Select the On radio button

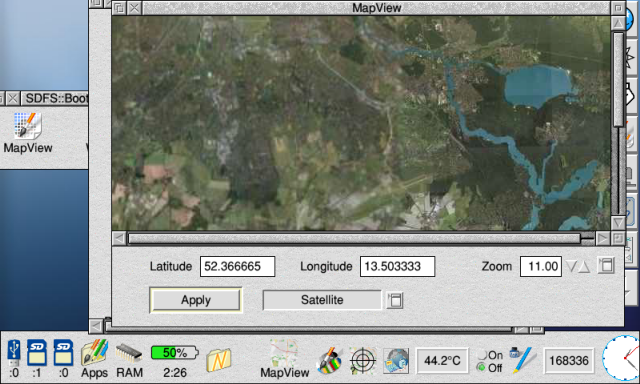[x=482, y=355]
